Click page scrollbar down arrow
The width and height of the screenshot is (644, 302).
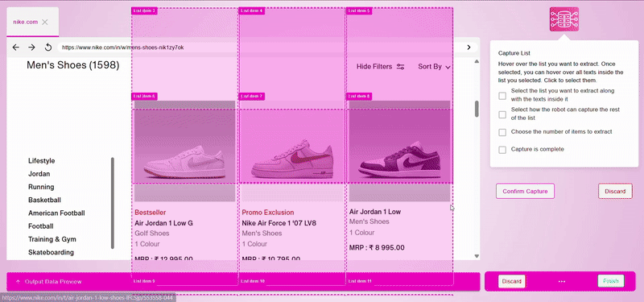pos(477,256)
